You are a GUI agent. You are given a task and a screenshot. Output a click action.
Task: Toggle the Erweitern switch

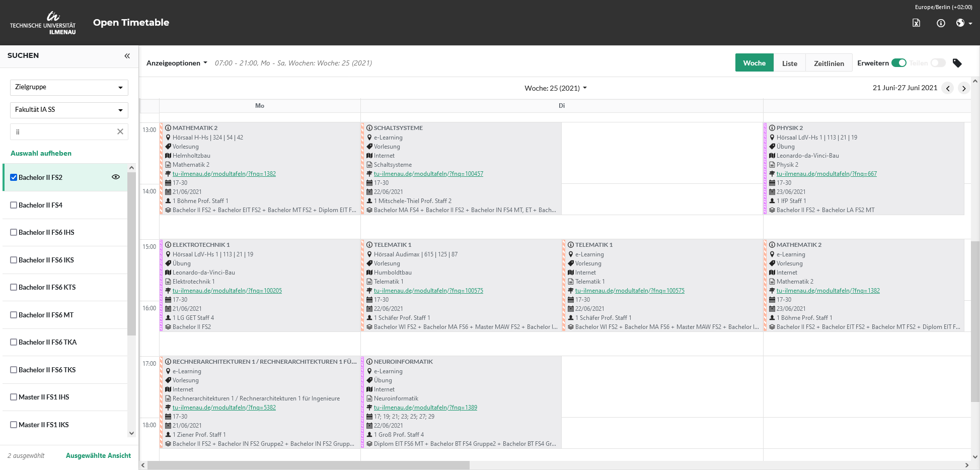pyautogui.click(x=898, y=63)
